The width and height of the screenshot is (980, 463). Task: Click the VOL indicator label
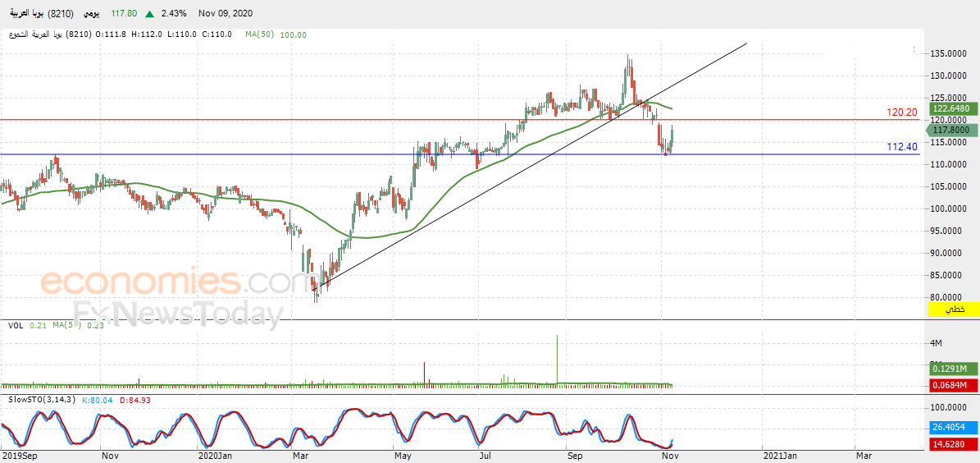(x=16, y=325)
